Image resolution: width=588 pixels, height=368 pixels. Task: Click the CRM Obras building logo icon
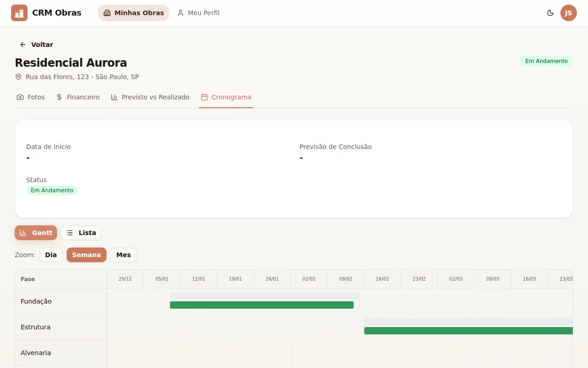pos(19,13)
